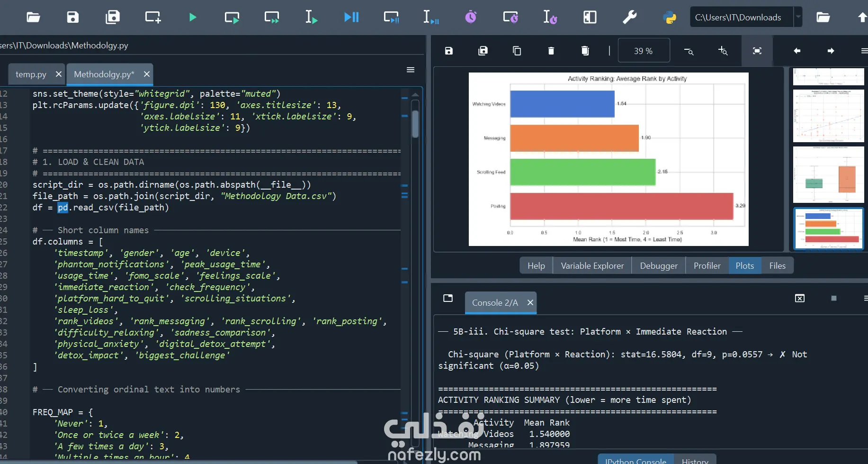
Task: Select the boxplot thumbnail in plots sidebar
Action: 828,174
